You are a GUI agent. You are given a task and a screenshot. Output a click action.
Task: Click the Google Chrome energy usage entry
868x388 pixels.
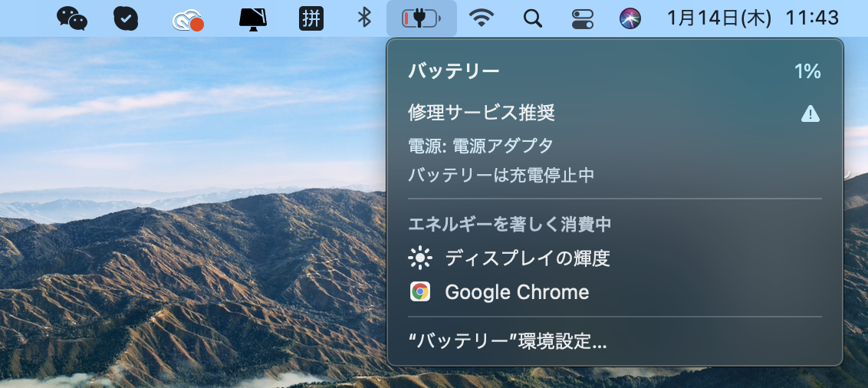517,292
